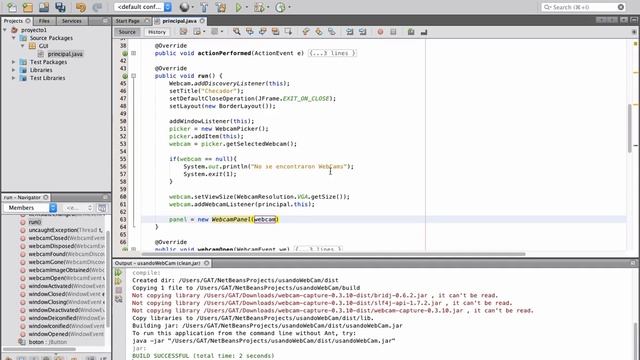Open the Members dropdown in Navigator
The image size is (640, 360).
tap(30, 208)
